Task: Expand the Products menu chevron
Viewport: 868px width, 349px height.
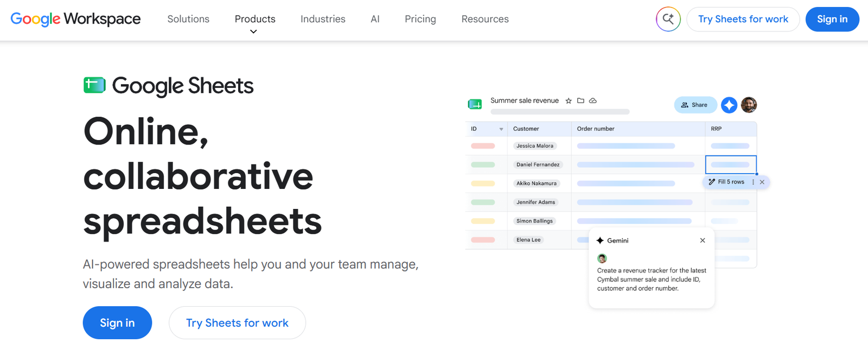Action: [x=253, y=31]
